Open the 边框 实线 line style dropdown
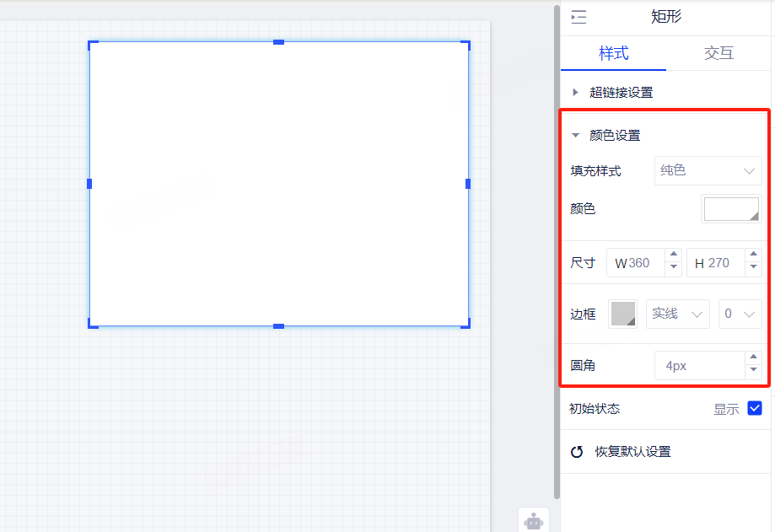 click(677, 314)
